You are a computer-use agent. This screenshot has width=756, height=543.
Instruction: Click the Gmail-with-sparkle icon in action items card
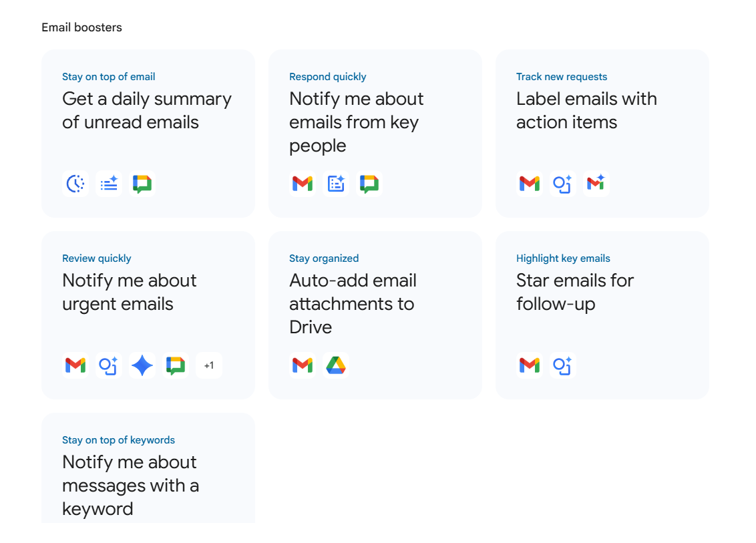tap(596, 183)
